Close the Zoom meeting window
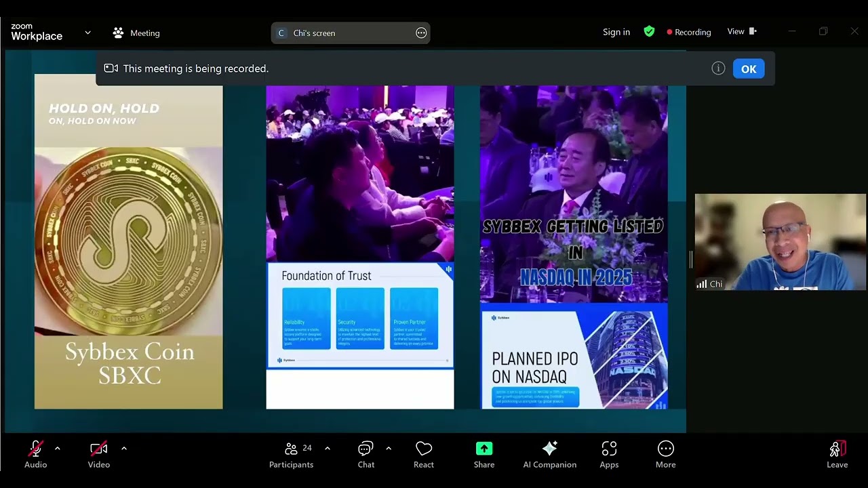The width and height of the screenshot is (868, 488). pos(854,31)
